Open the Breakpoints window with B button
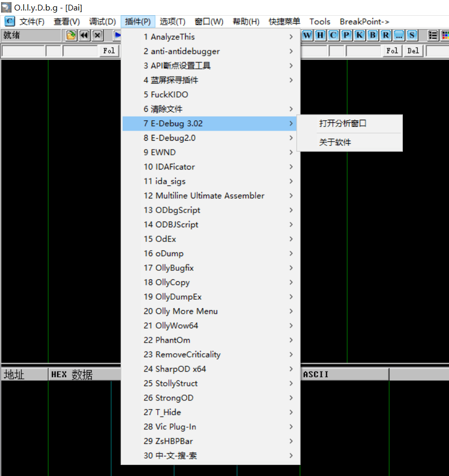Screen dimensions: 449x476 [x=372, y=36]
